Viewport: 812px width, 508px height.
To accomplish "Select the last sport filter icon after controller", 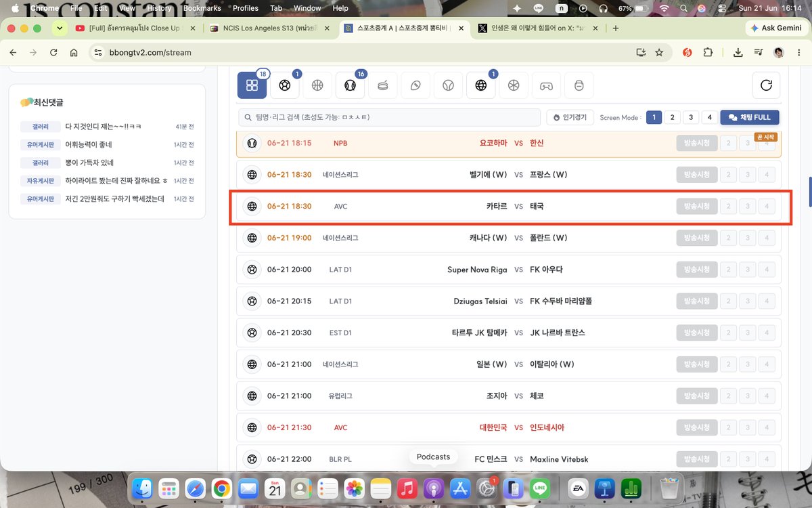I will [x=579, y=85].
